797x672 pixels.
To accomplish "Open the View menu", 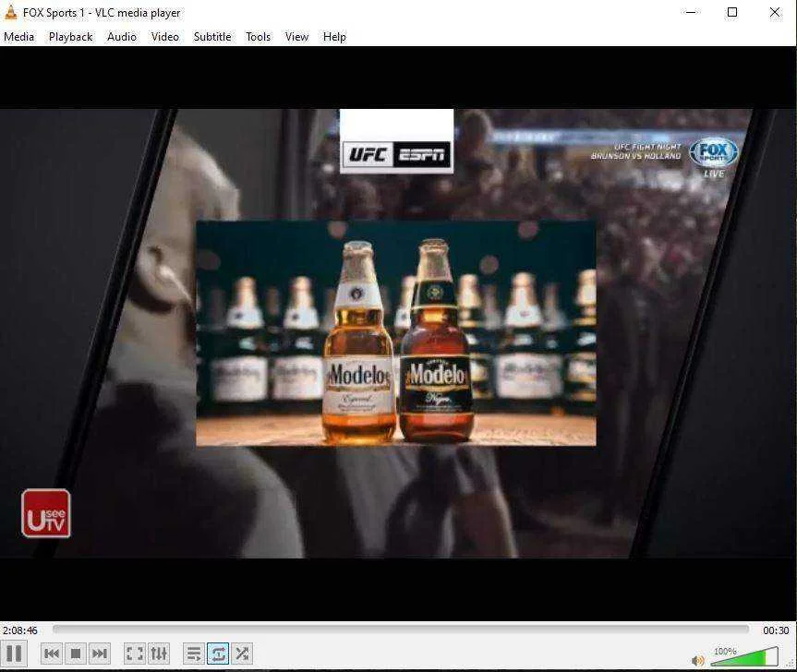I will (296, 37).
